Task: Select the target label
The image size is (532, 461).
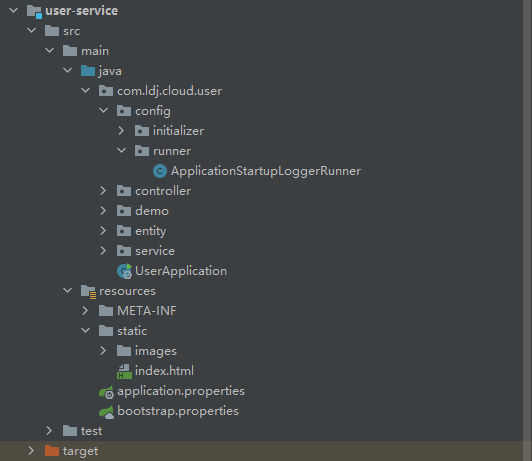Action: coord(80,452)
